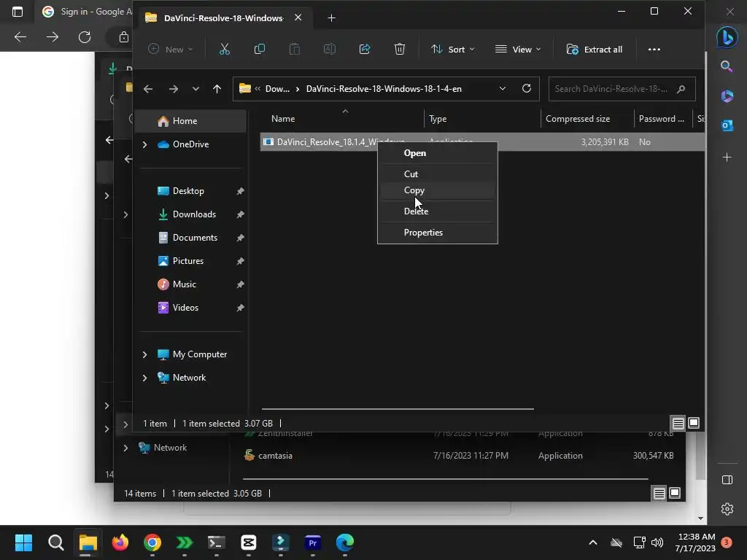Viewport: 747px width, 560px height.
Task: Choose Cut from context menu
Action: [438, 174]
